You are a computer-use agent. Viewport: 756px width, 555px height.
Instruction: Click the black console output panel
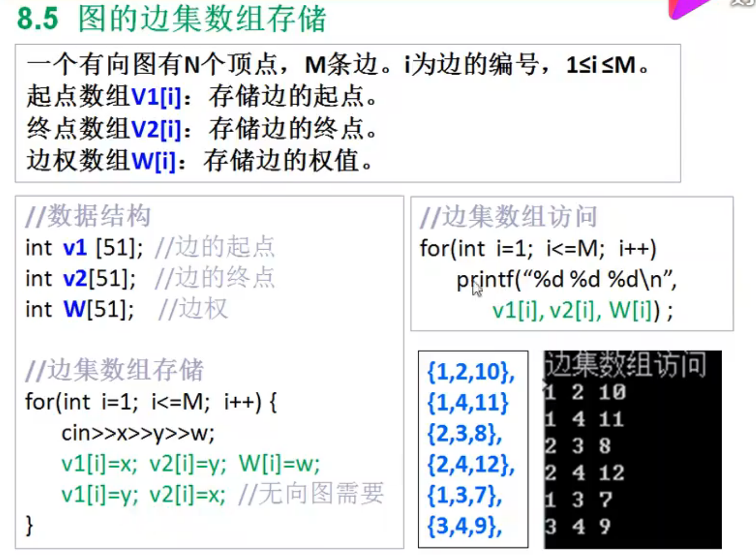click(634, 451)
